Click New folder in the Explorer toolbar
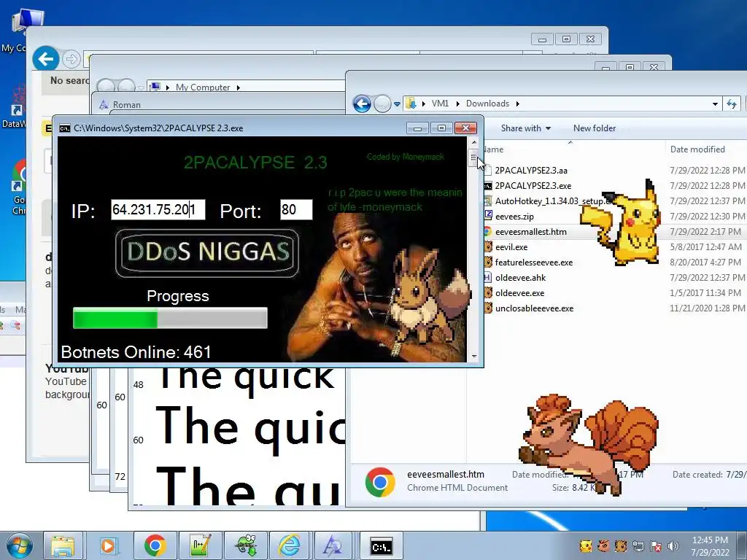 point(595,128)
